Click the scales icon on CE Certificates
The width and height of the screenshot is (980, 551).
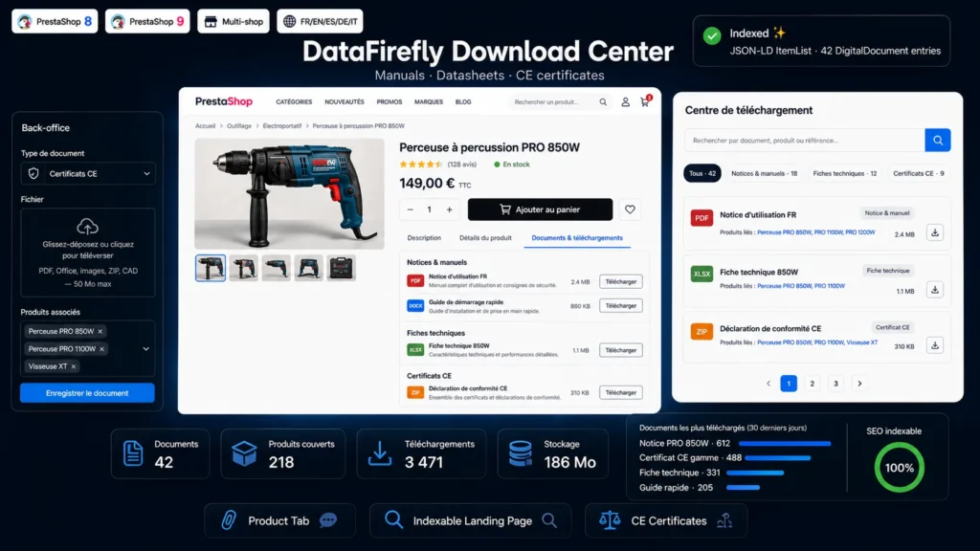tap(610, 519)
